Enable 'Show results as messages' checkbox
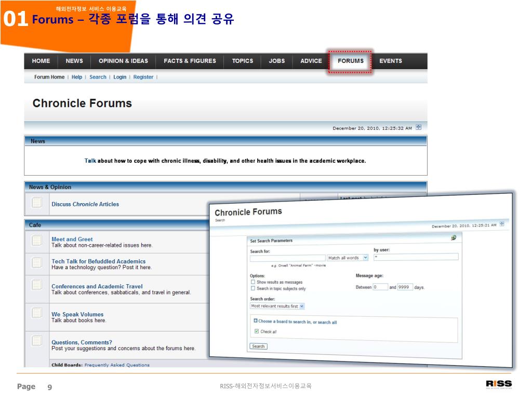The width and height of the screenshot is (532, 399). coord(253,282)
